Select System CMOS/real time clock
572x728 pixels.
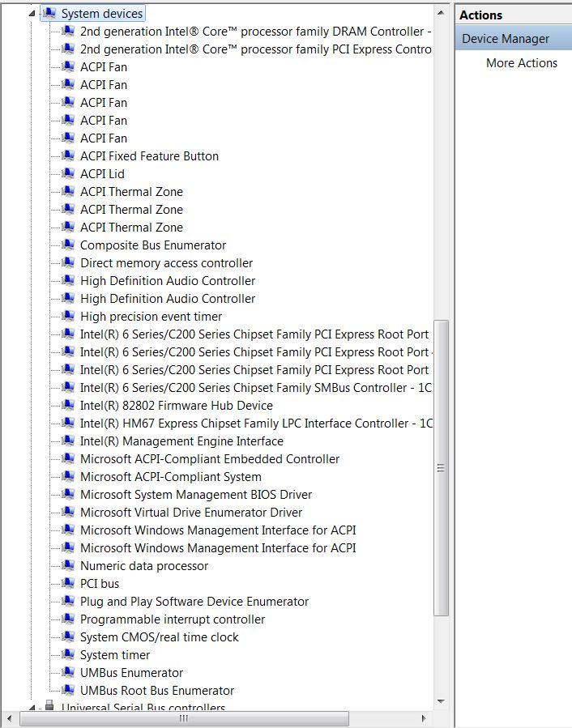pyautogui.click(x=160, y=637)
